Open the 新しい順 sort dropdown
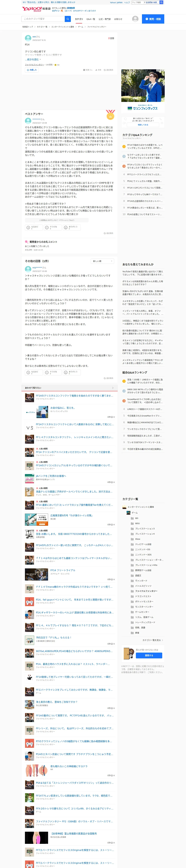Viewport: 186px width, 868px height. (x=102, y=261)
